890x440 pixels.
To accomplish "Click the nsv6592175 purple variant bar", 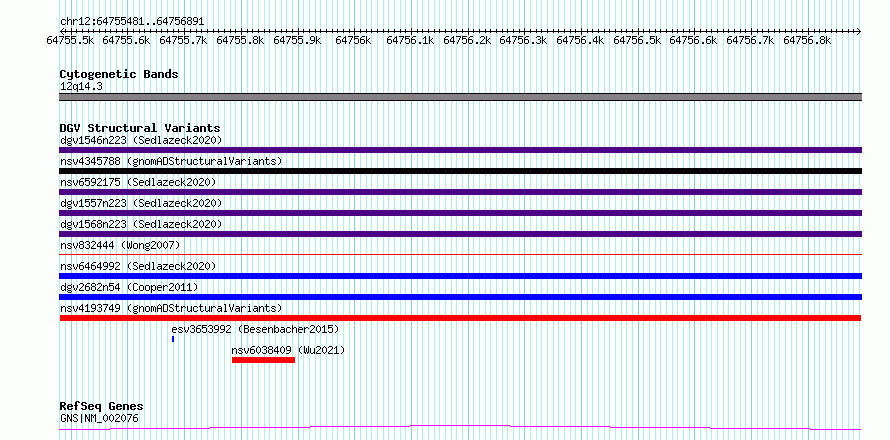I will click(460, 192).
